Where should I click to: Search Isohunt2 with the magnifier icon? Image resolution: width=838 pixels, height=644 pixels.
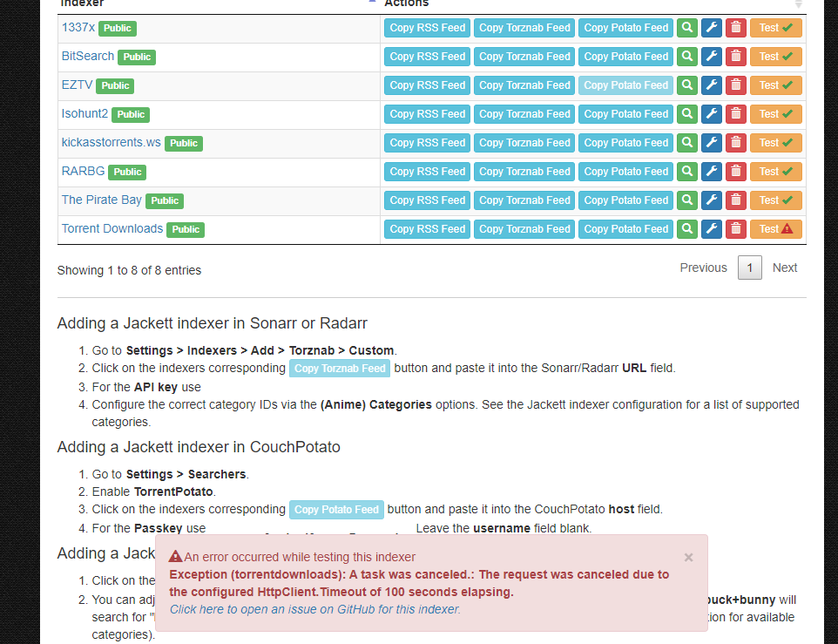(x=687, y=114)
